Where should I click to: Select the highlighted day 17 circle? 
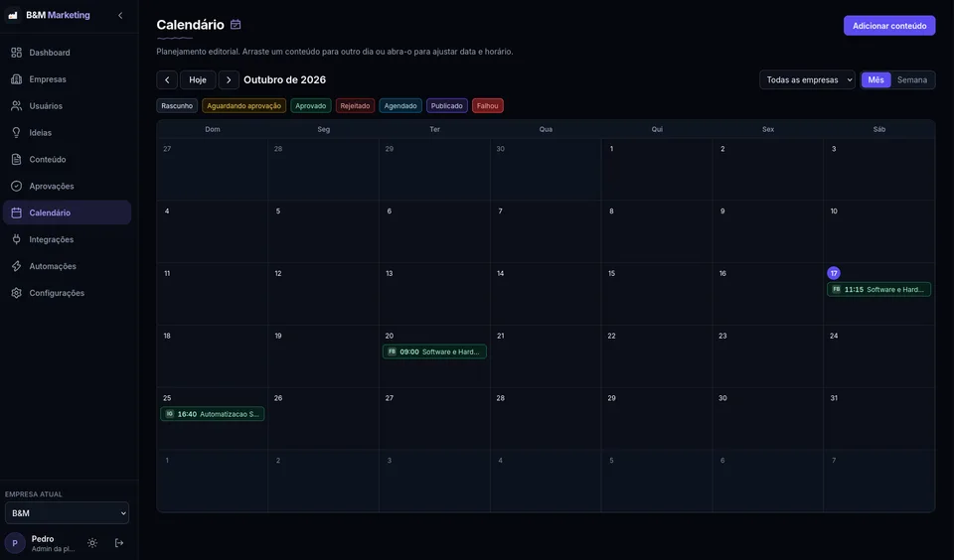[834, 273]
